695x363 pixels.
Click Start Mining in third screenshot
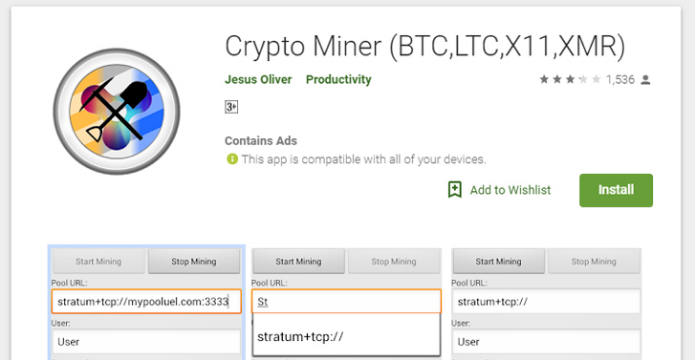coord(498,262)
